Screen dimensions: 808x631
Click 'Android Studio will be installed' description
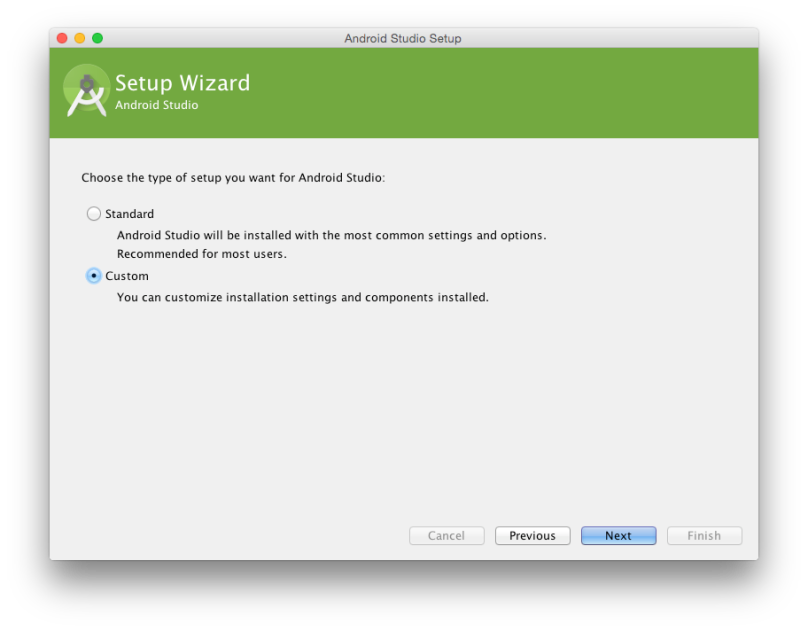click(331, 235)
